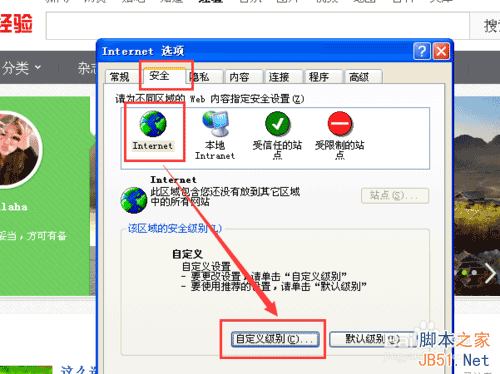Select the 本地 Intranet zone icon
500x374 pixels.
(x=215, y=124)
